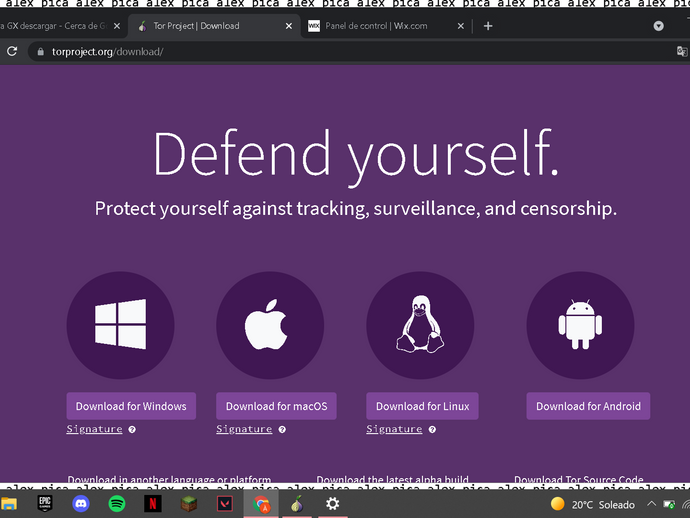Download Tor Browser for macOS
The height and width of the screenshot is (518, 690).
click(x=276, y=406)
